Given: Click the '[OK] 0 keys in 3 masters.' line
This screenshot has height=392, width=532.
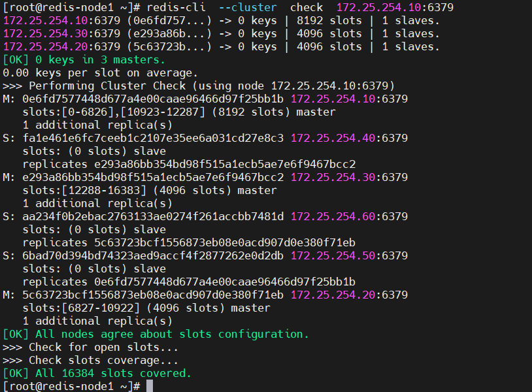Looking at the screenshot, I should pyautogui.click(x=84, y=59).
